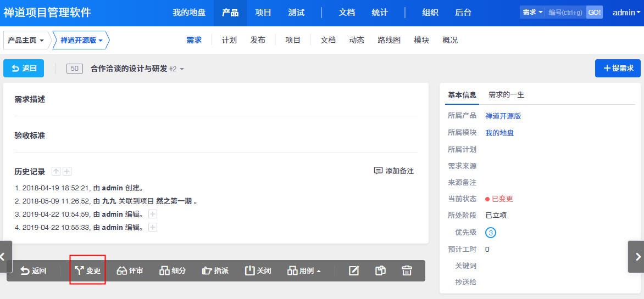644x299 pixels.
Task: Click the 指派 (assign) hand icon
Action: 215,270
